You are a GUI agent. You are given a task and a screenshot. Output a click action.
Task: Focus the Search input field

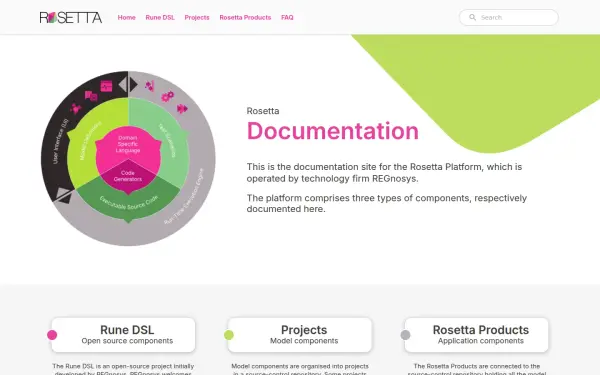pos(509,18)
